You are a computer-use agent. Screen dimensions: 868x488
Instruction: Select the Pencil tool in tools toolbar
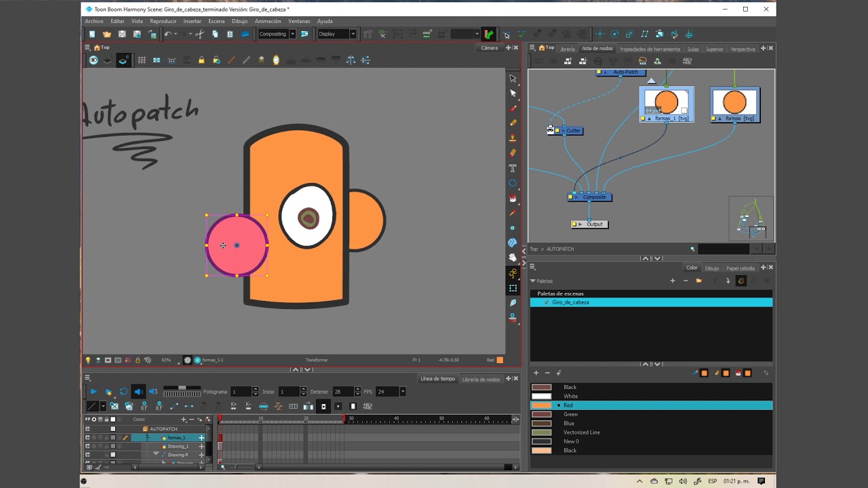(513, 123)
